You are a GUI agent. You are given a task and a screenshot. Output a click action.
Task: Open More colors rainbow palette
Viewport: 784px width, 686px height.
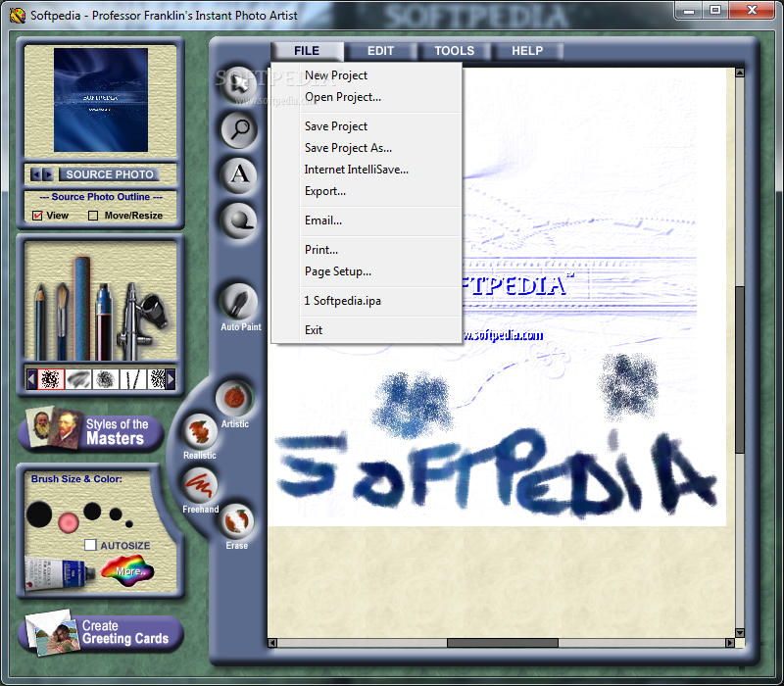(127, 570)
